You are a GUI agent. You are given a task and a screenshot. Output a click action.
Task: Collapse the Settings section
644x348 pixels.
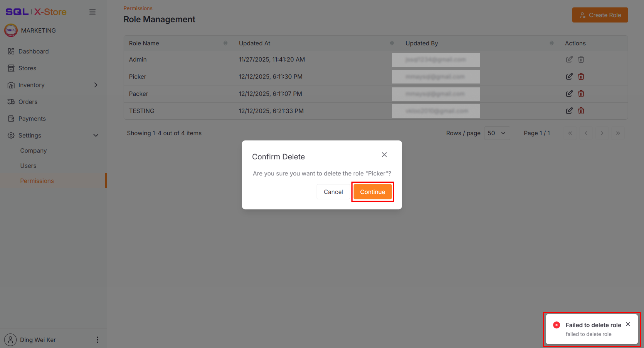click(96, 135)
